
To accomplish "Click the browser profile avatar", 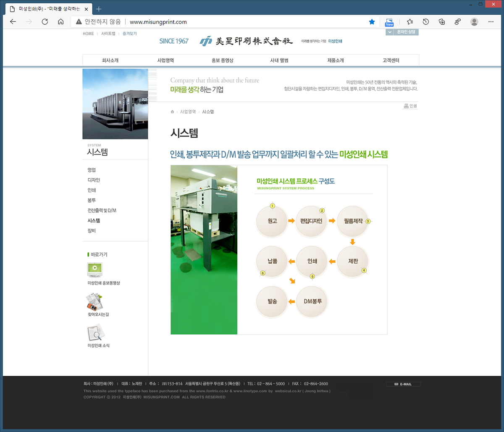I will (474, 22).
